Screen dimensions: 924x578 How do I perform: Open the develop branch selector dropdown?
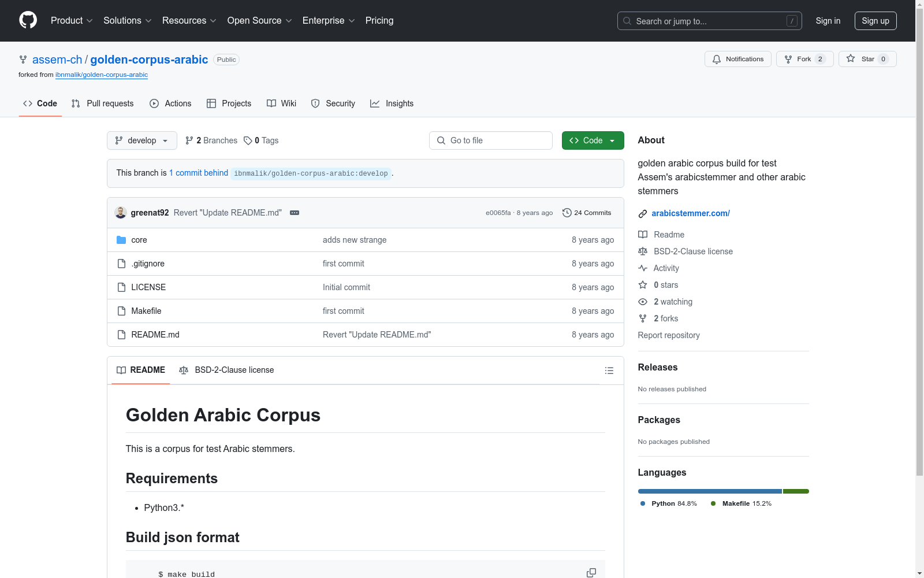coord(142,140)
